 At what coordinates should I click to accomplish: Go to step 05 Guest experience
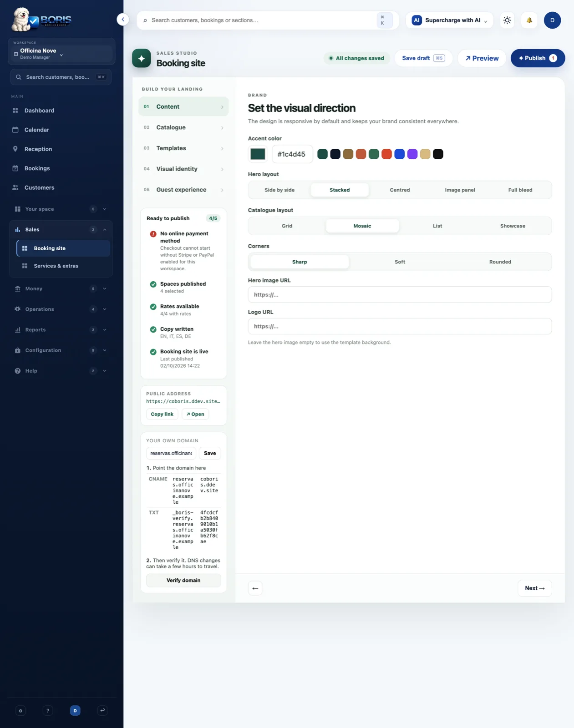tap(183, 190)
